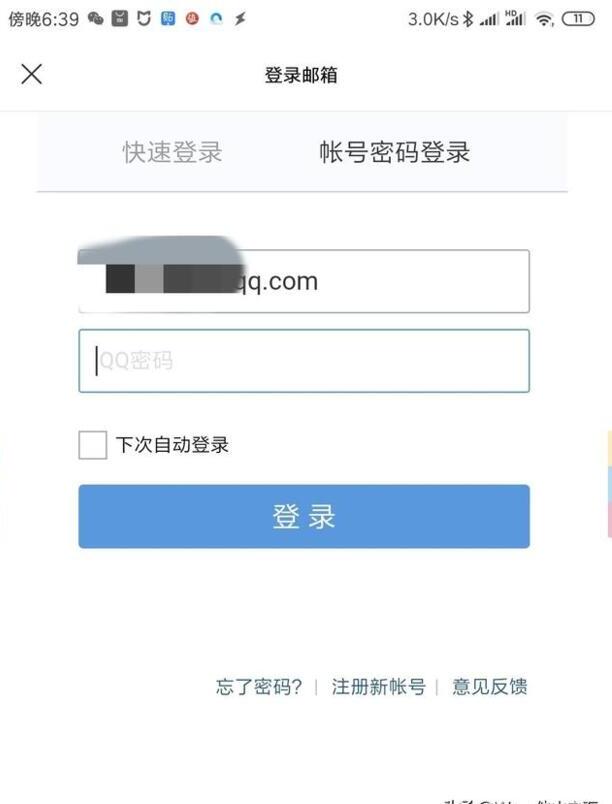Click the 登录邮箱 page title

pos(301,75)
